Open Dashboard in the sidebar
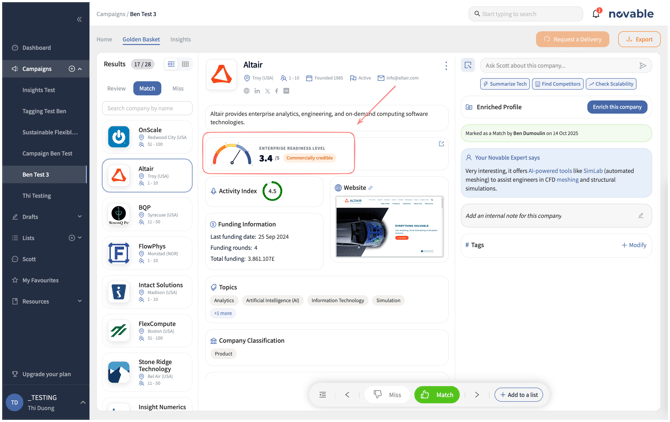This screenshot has height=422, width=670. tap(36, 48)
